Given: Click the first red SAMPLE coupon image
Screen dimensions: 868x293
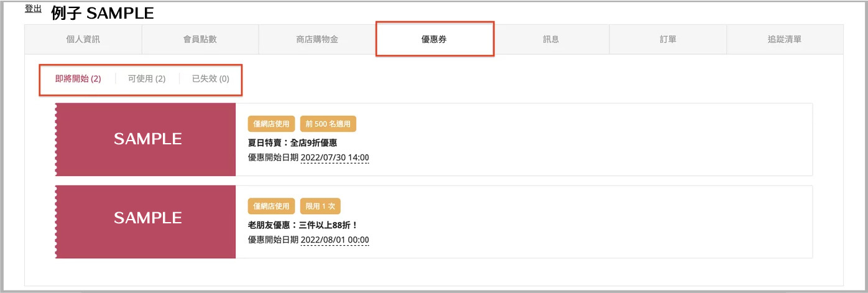Looking at the screenshot, I should click(146, 139).
